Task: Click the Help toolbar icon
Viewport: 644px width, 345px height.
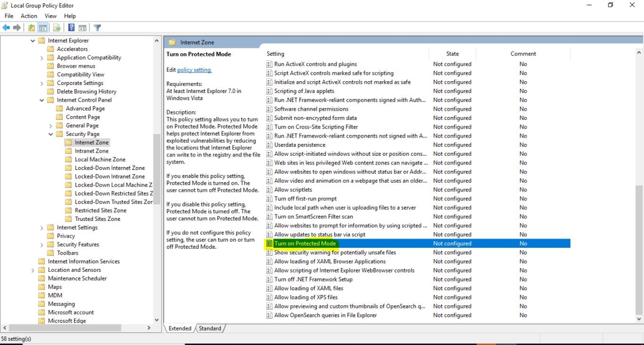Action: coord(71,27)
